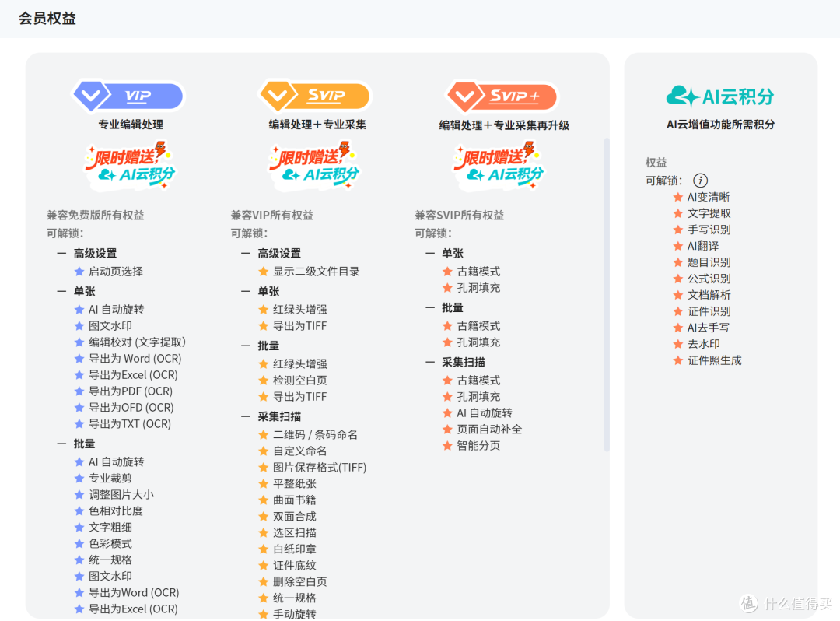Click the green AI云积分 logo

pyautogui.click(x=720, y=97)
